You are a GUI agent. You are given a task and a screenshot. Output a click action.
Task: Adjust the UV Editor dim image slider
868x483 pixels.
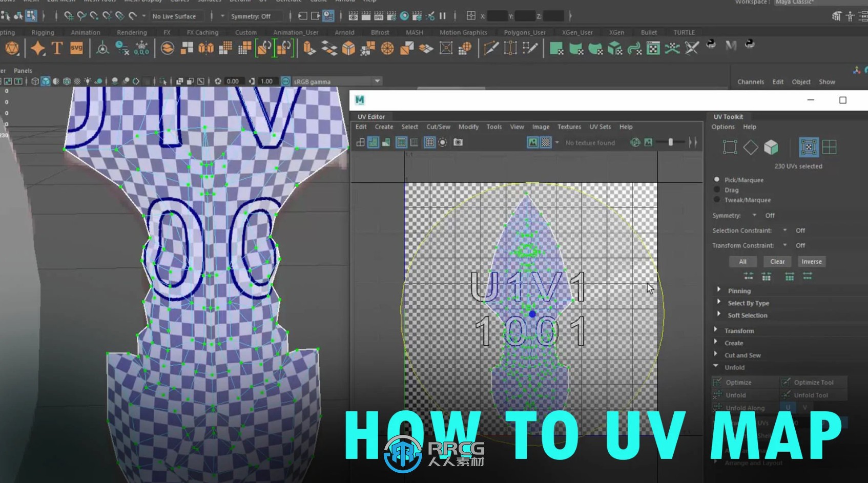(x=671, y=142)
